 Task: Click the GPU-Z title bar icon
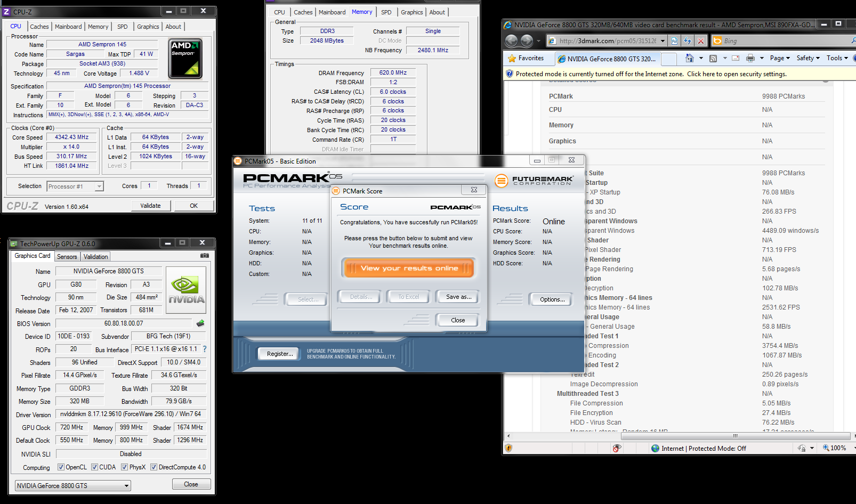click(14, 243)
